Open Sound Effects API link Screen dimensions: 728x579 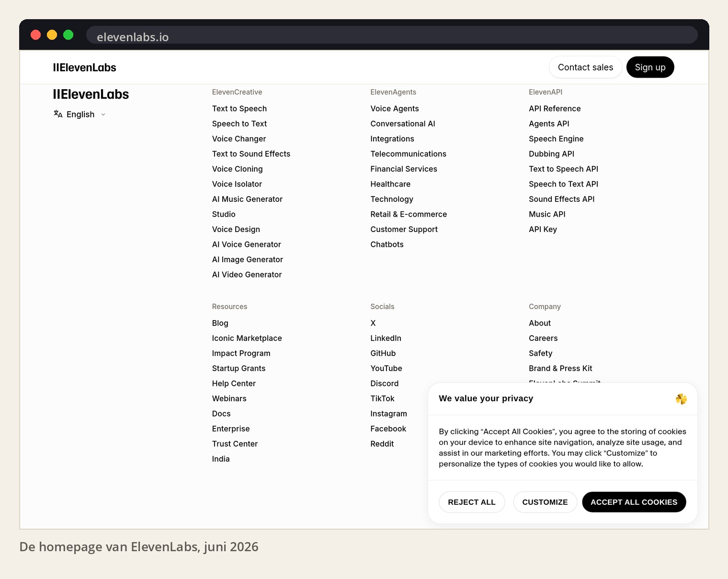point(562,199)
